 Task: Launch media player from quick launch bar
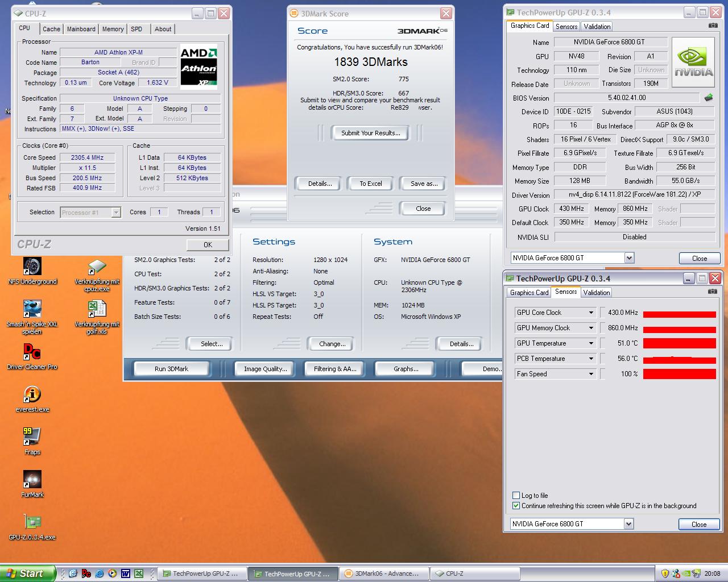[x=112, y=573]
